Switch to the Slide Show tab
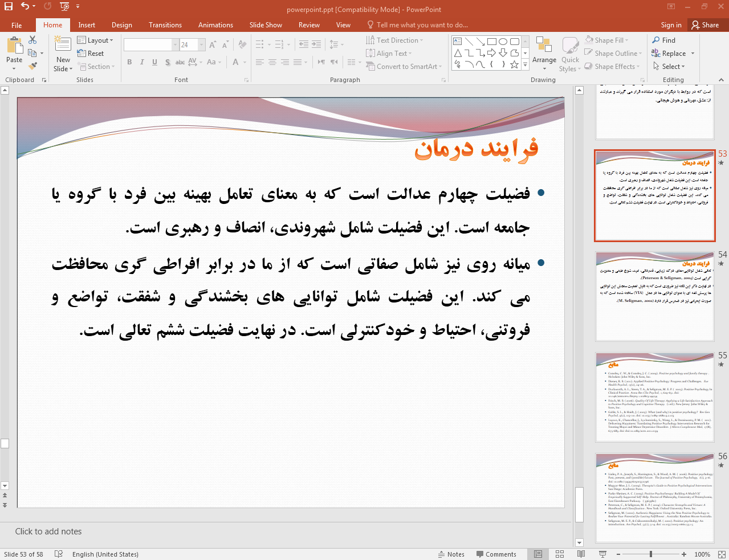This screenshot has height=560, width=729. point(266,25)
